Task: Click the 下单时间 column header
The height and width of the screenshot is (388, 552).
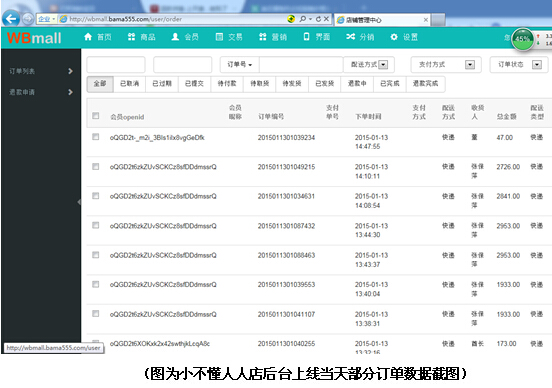Action: click(x=368, y=117)
